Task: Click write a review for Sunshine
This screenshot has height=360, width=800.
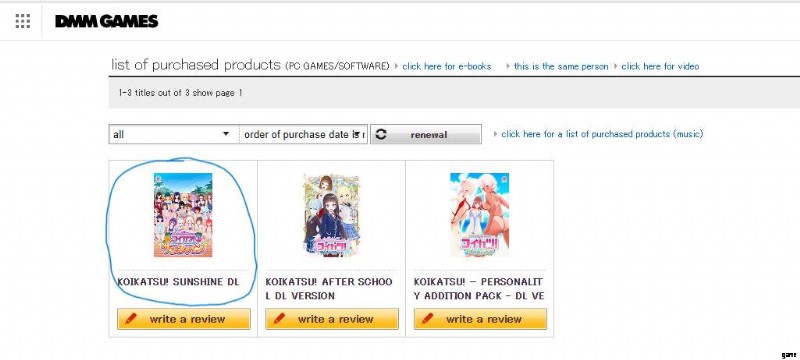Action: click(x=184, y=319)
